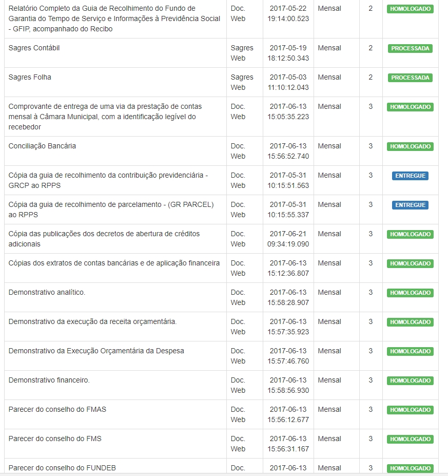
Task: Select 'Demonstrativo da Execução Orçamentária da Despesa'
Action: point(96,351)
